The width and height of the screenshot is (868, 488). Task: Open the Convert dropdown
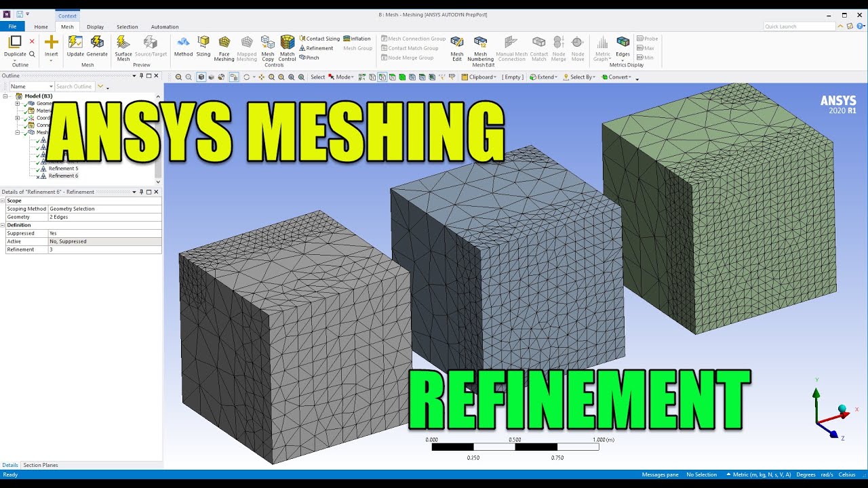click(x=616, y=77)
